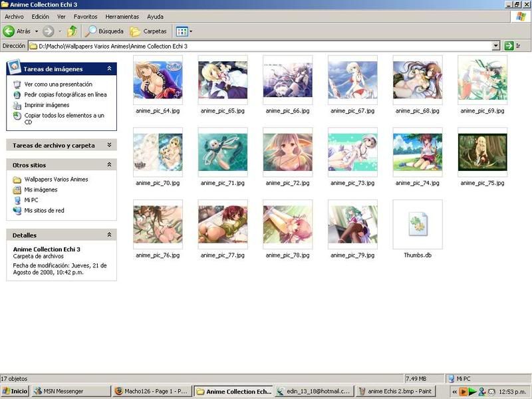Open Mis imágenes link
The image size is (532, 399).
(41, 190)
